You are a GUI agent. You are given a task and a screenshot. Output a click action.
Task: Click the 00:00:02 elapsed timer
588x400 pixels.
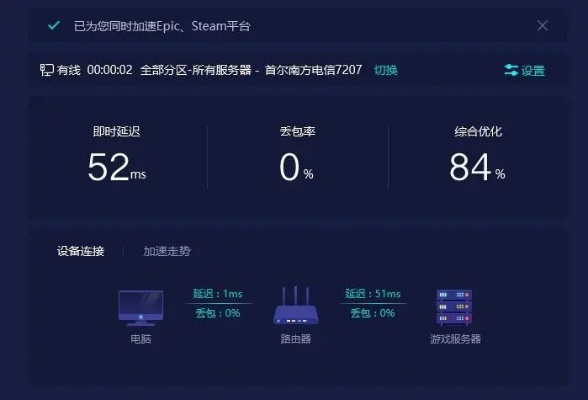110,70
